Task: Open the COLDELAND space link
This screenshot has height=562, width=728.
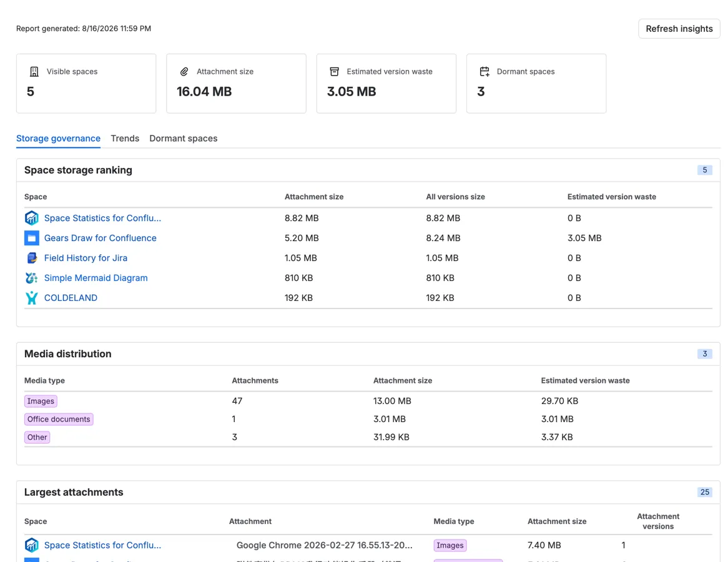Action: click(x=71, y=298)
